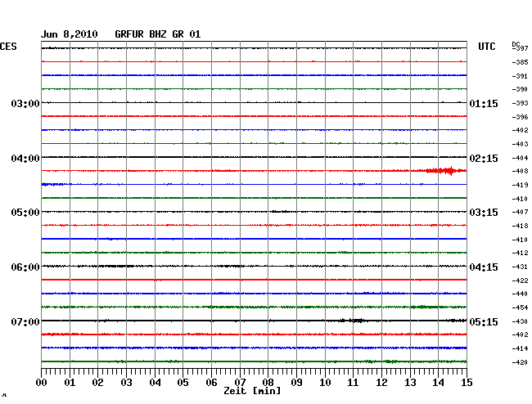This screenshot has height=404, width=532.
Task: Click the 03:15 UTC time label
Action: (x=484, y=213)
